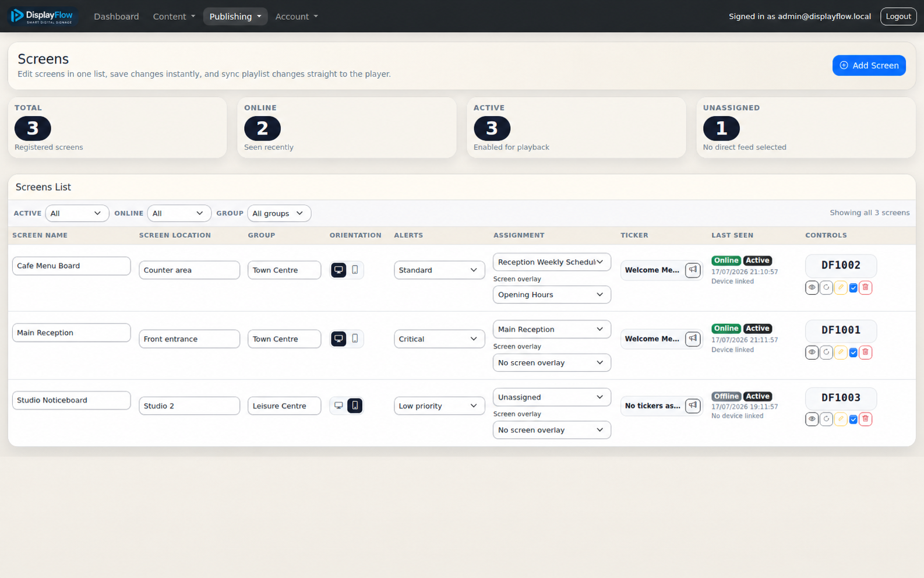Toggle active checkbox for DF1003

853,420
